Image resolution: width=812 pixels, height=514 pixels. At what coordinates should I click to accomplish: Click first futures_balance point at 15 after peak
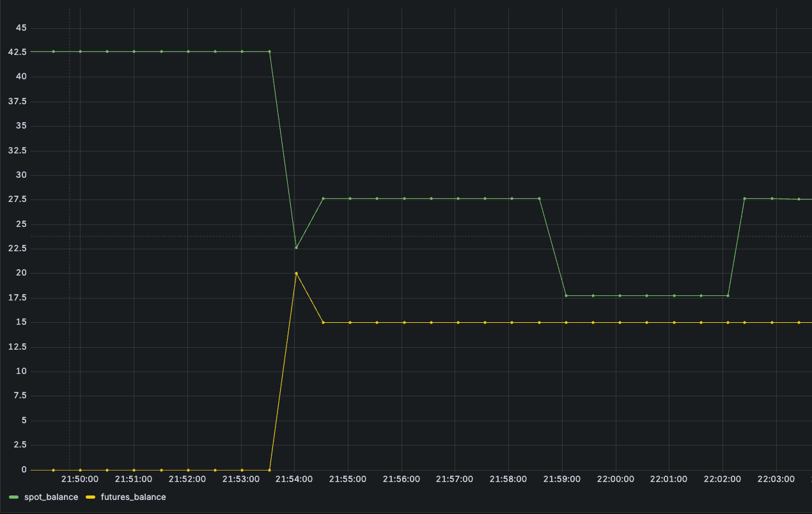323,322
